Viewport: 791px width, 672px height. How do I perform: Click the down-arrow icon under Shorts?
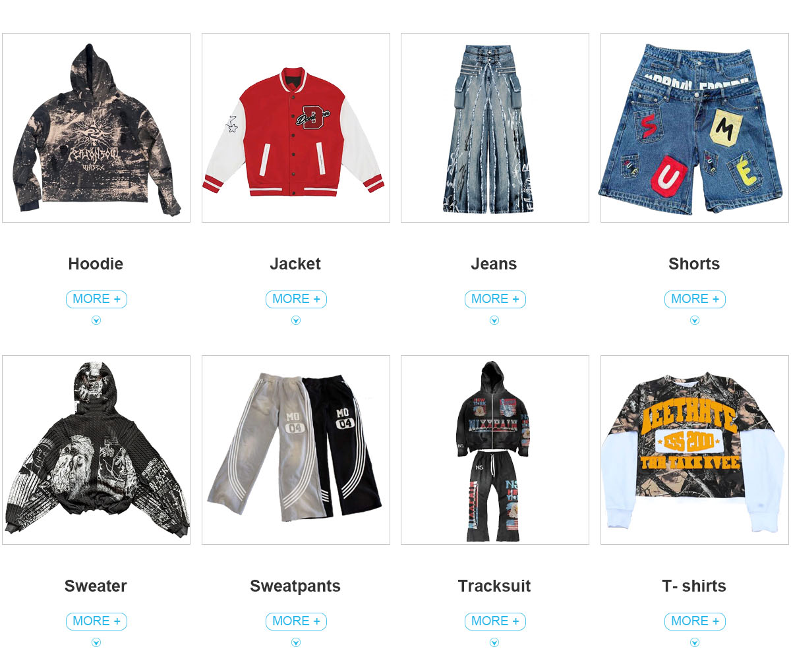(695, 320)
